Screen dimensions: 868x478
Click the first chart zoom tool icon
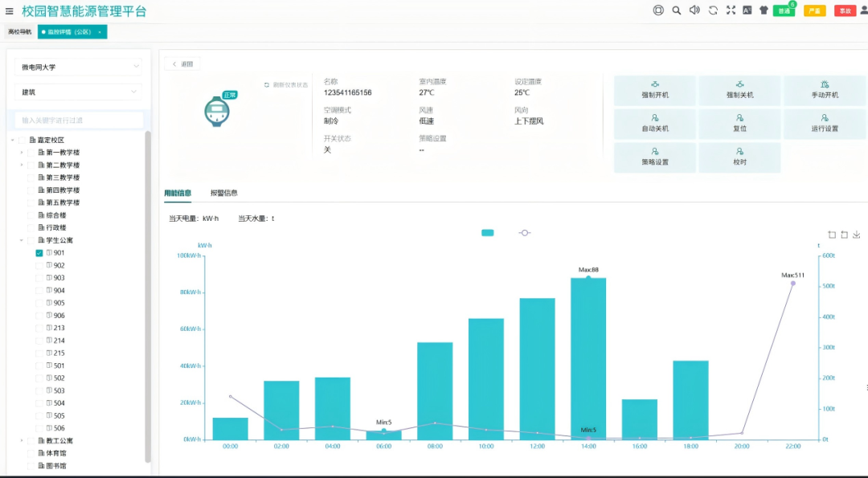(x=832, y=235)
